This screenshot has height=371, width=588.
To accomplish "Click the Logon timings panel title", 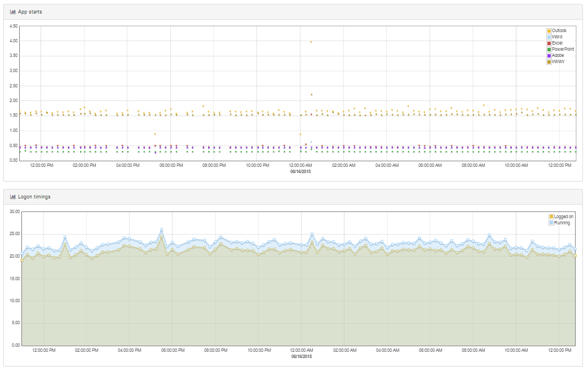I will point(34,197).
